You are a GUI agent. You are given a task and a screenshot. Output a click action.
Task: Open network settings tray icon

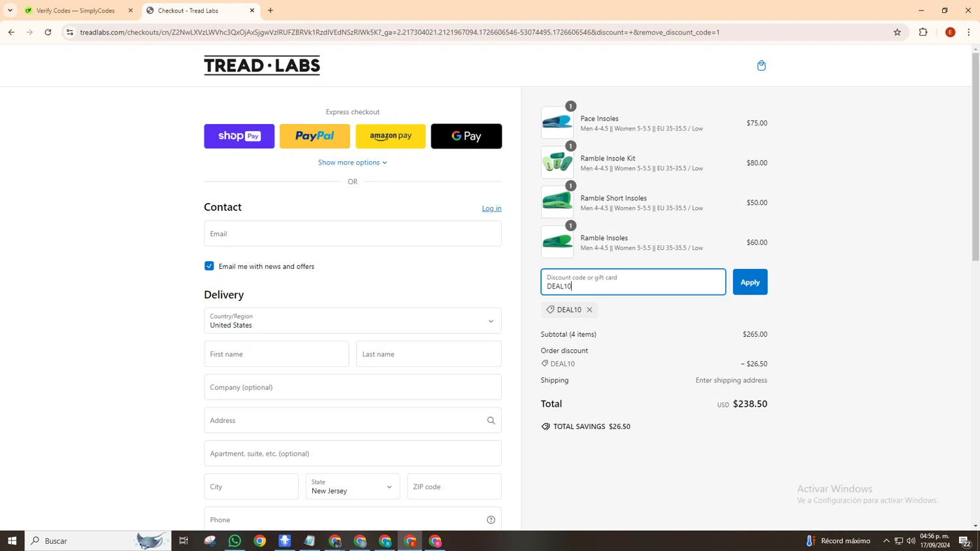(898, 541)
